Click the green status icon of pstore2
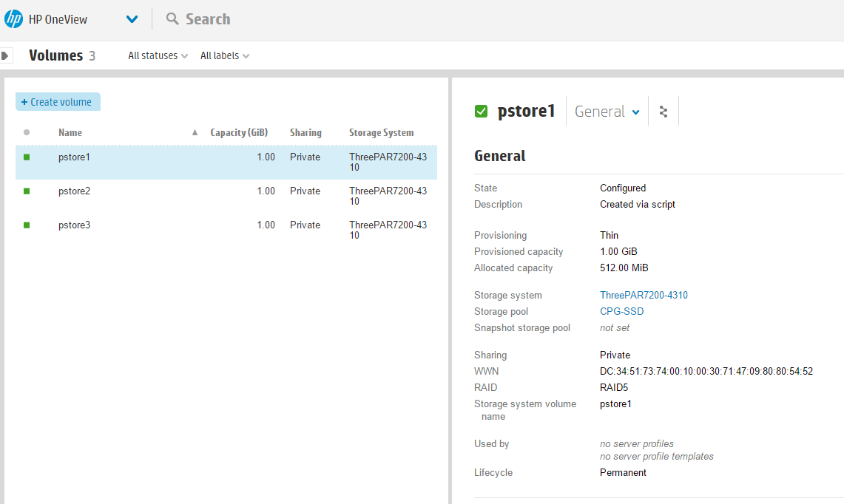 tap(27, 191)
